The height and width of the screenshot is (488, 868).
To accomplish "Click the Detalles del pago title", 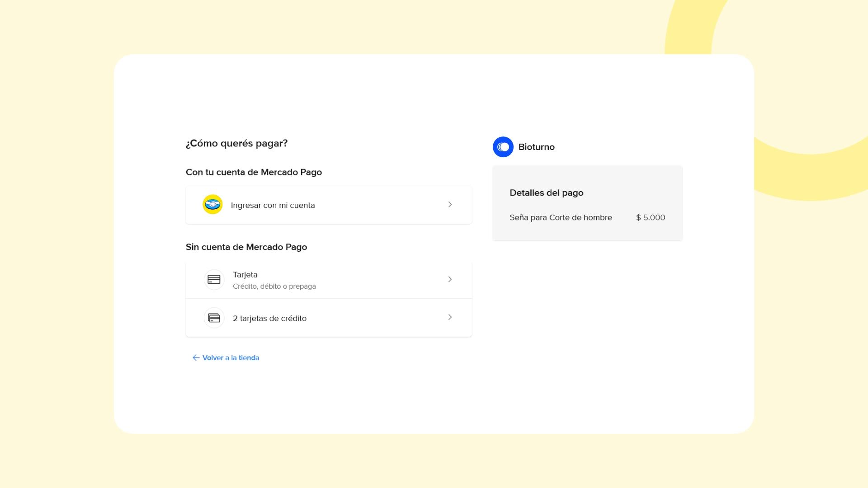I will coord(547,193).
